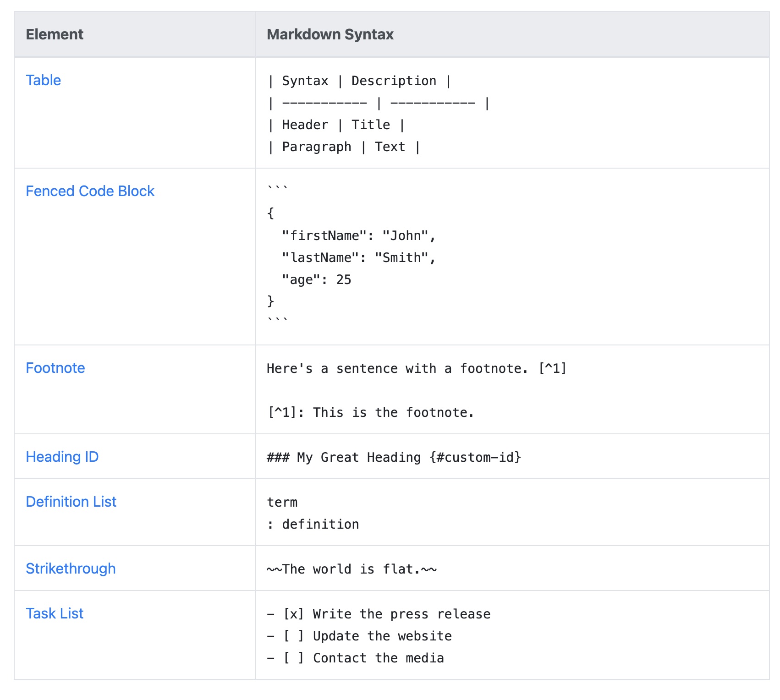Click '- [ ] Update the website' line
Viewport: 780px width, 700px height.
[x=359, y=636]
